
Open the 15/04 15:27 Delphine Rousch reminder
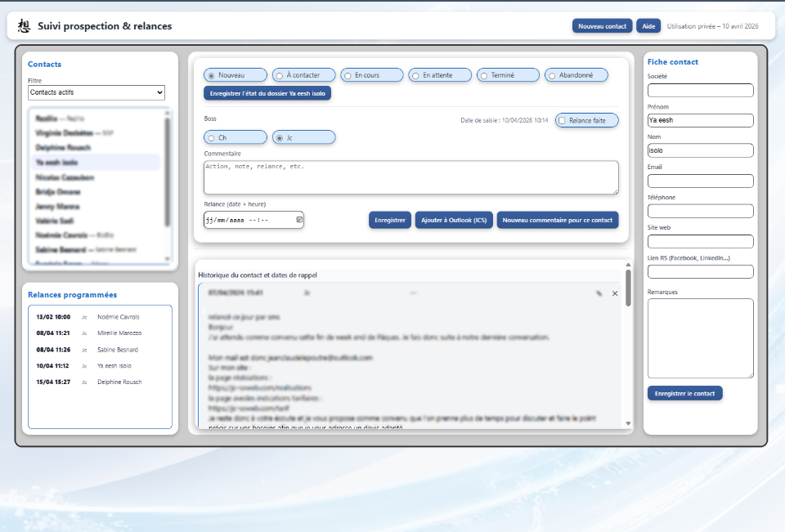[x=100, y=382]
